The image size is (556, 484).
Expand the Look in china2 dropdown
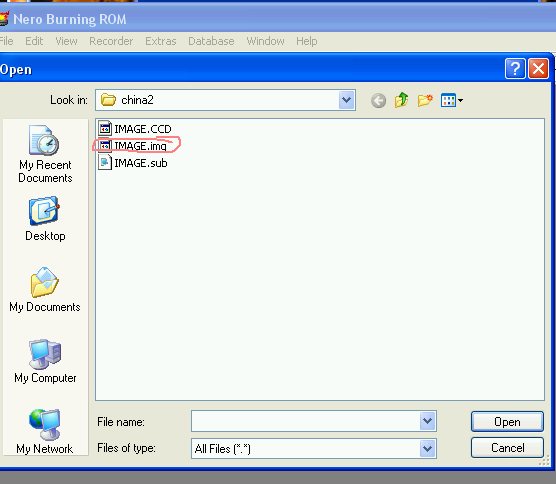(346, 100)
